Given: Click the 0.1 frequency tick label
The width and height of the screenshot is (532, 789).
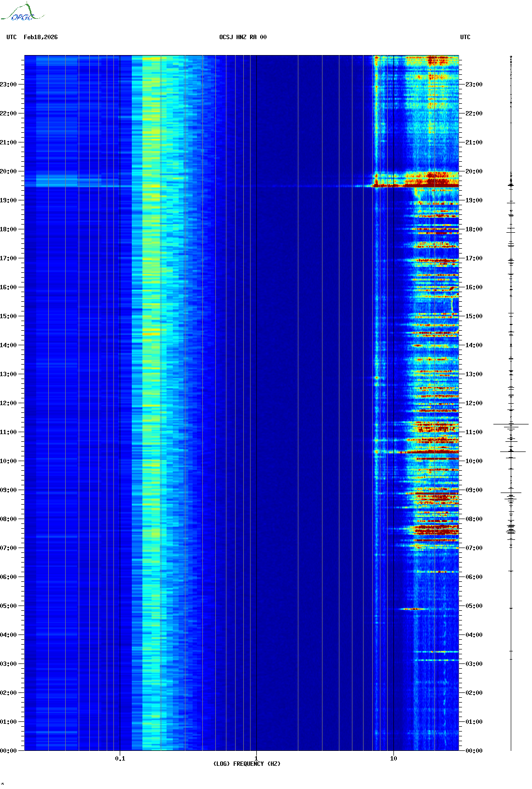Looking at the screenshot, I should pyautogui.click(x=120, y=759).
